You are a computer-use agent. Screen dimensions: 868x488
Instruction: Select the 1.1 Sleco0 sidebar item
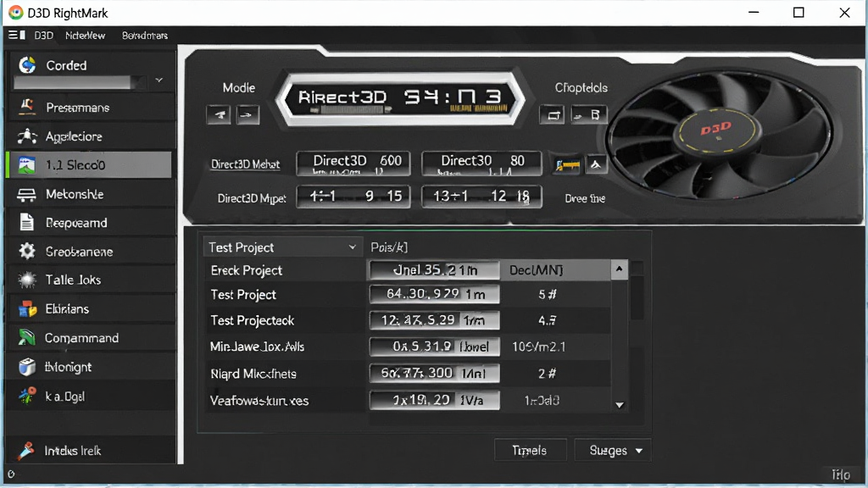[88, 165]
